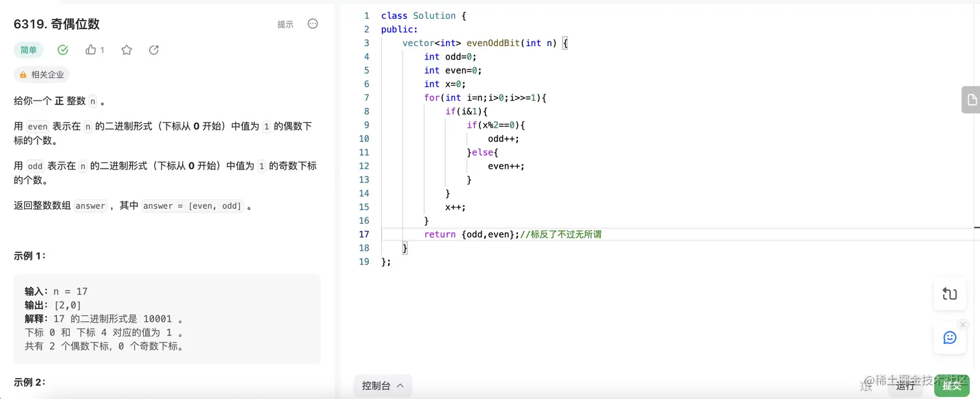Screen dimensions: 980x399
Task: Open the document side panel icon
Action: (972, 100)
